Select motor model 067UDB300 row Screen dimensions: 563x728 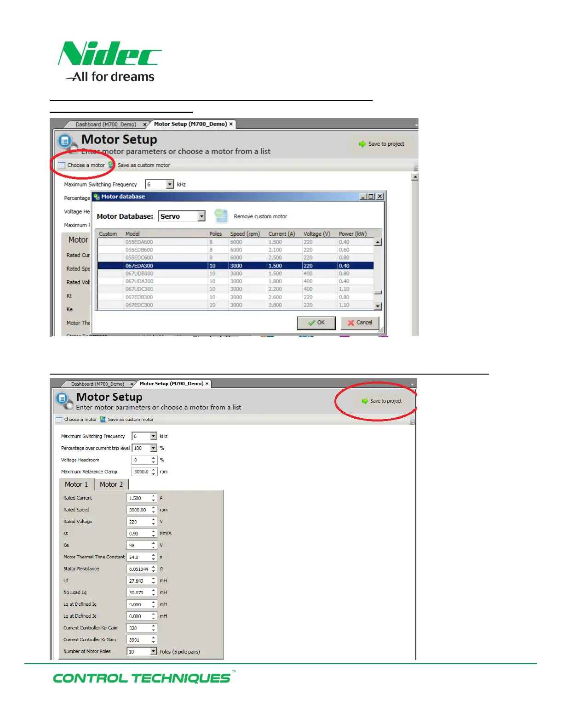(236, 273)
